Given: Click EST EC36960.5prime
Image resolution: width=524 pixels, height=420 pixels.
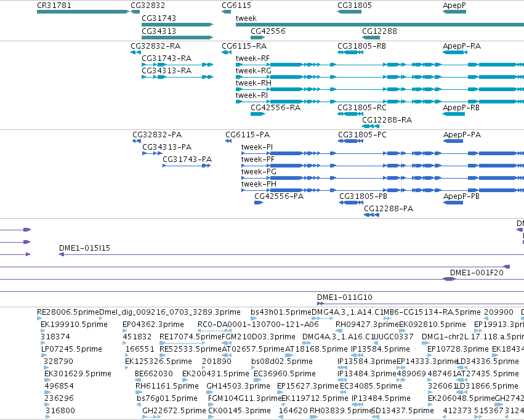Looking at the screenshot, I should pos(257,380).
